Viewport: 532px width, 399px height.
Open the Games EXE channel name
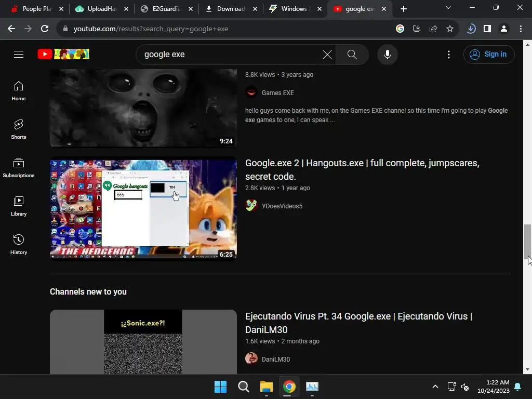click(x=277, y=92)
